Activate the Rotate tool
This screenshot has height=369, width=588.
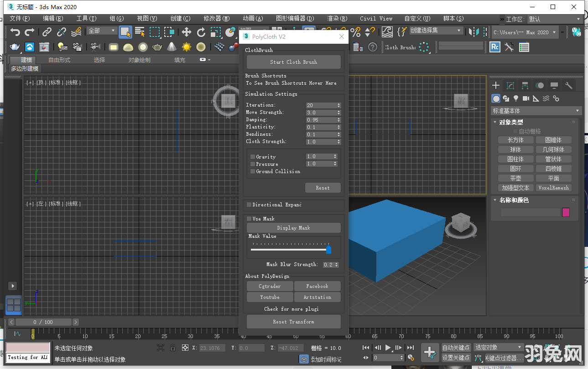[x=201, y=31]
